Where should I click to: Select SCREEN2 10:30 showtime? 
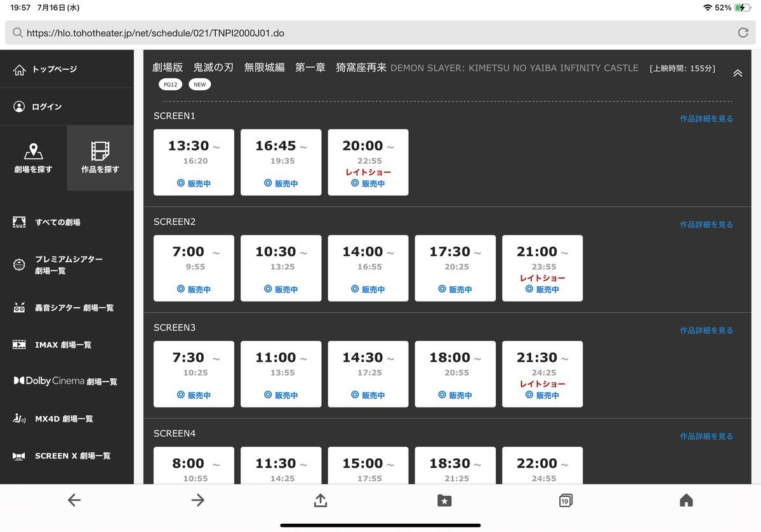[281, 268]
